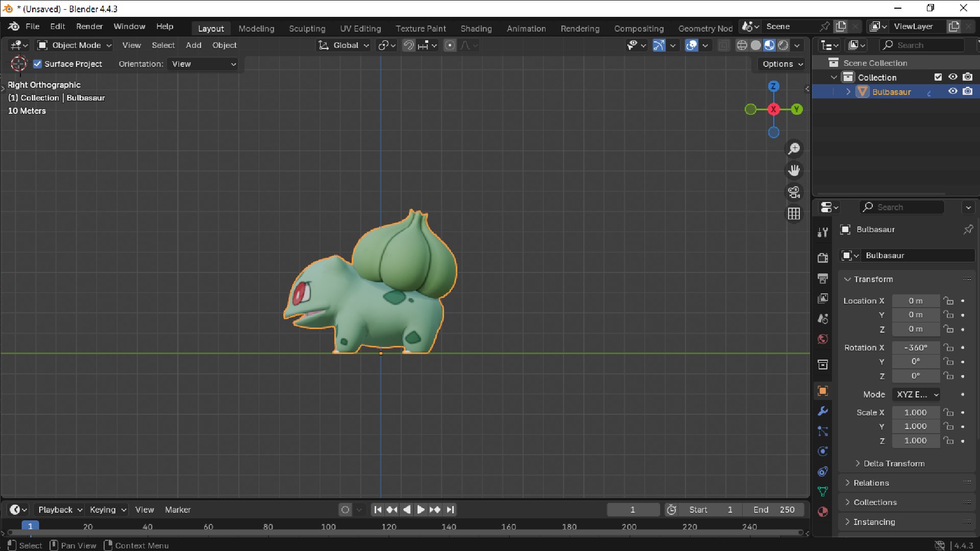
Task: Toggle the snap magnet button
Action: point(409,45)
